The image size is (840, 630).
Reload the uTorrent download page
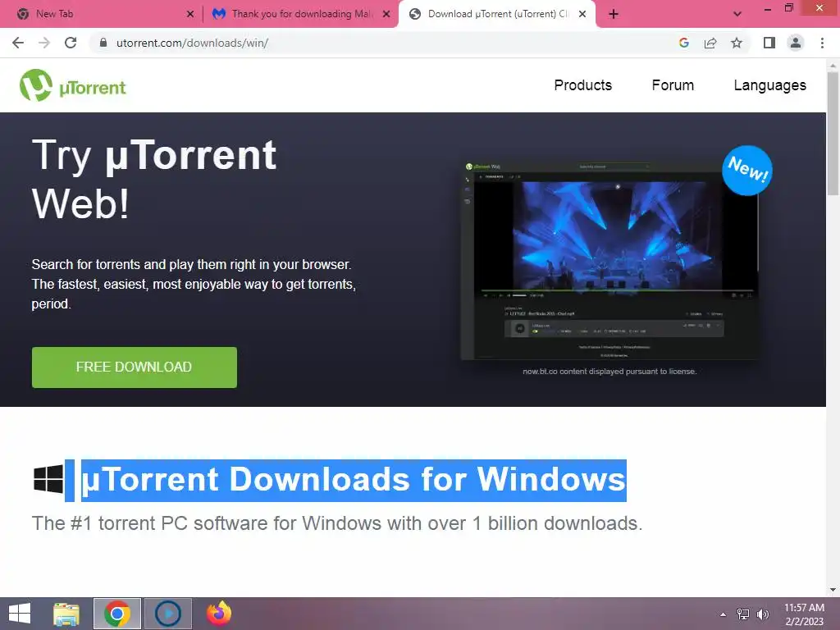71,43
